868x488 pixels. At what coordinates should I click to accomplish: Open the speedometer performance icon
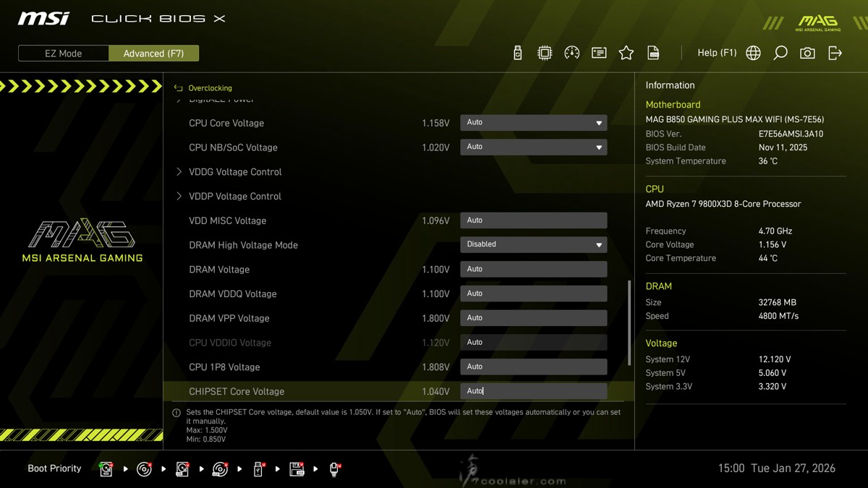pos(571,53)
